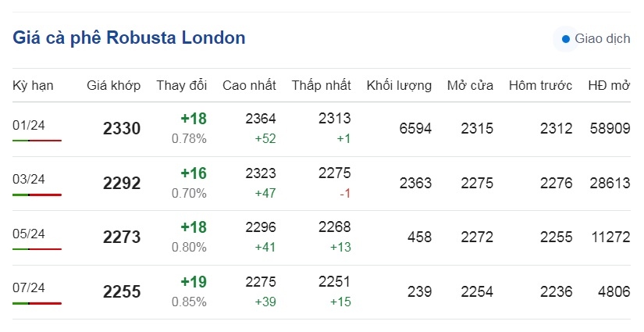Select Thấp nhất column header
The width and height of the screenshot is (644, 332).
(x=321, y=85)
